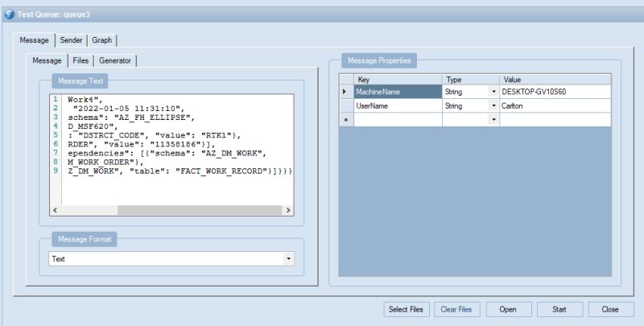This screenshot has width=644, height=326.
Task: Click the Carlton value cell
Action: [555, 106]
